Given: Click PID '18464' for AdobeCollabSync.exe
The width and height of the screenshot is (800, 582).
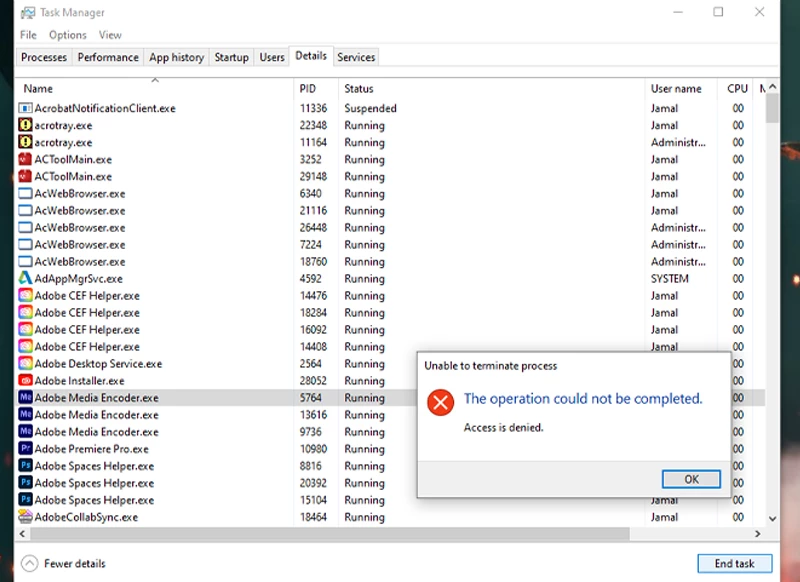Looking at the screenshot, I should pos(313,517).
